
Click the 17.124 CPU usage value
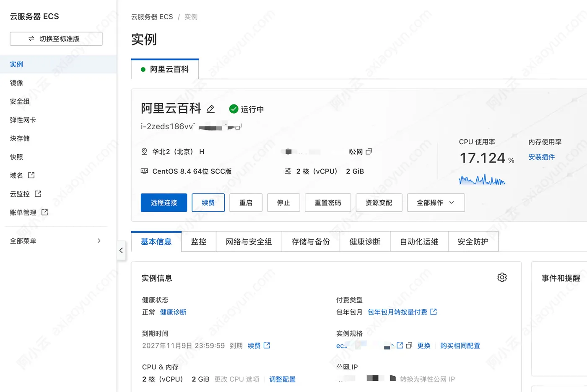(x=483, y=158)
